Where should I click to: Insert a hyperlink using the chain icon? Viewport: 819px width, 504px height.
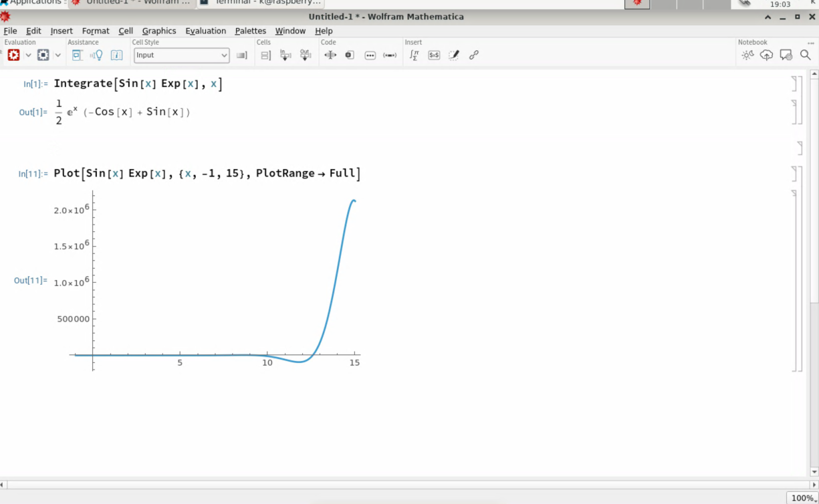pyautogui.click(x=473, y=55)
